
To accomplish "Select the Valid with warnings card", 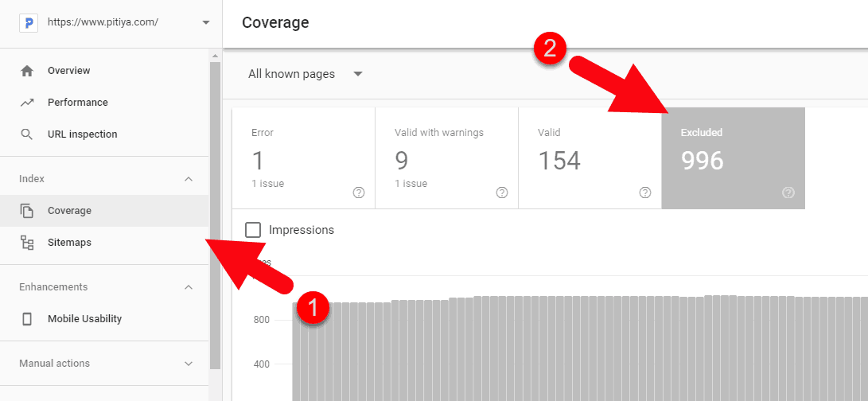I will click(447, 158).
